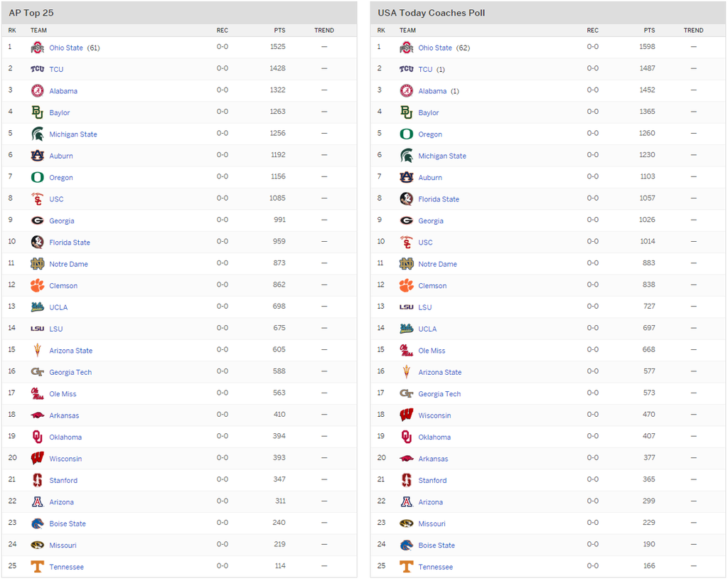Screen dimensions: 728x579
Task: Click the TCU logo in the Coaches Poll
Action: coord(406,69)
